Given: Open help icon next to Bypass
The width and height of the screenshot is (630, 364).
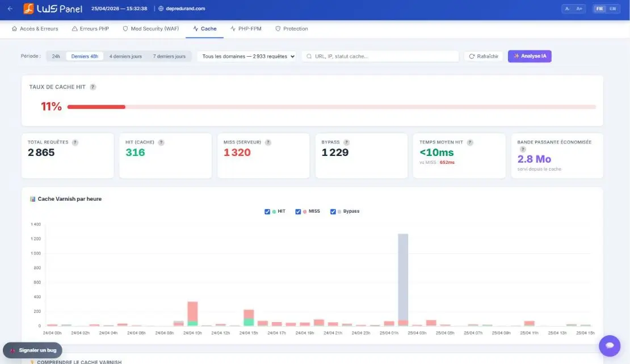Looking at the screenshot, I should [346, 142].
